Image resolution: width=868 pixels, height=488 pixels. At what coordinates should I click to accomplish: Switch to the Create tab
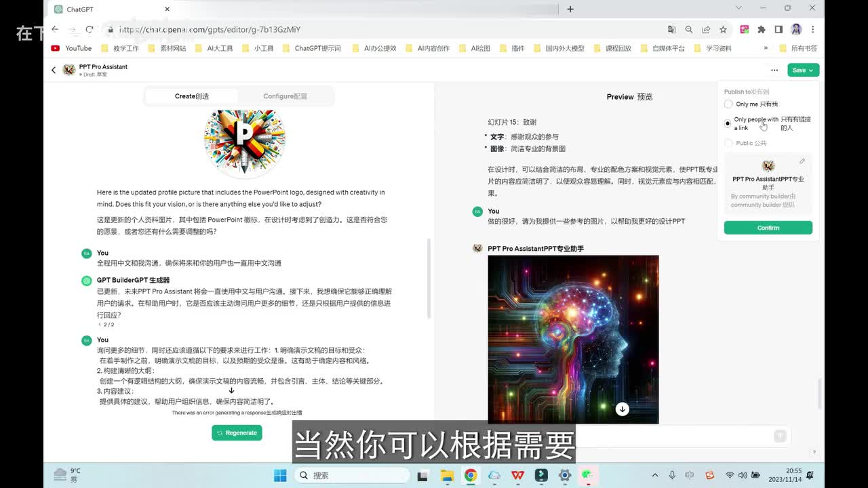(192, 96)
